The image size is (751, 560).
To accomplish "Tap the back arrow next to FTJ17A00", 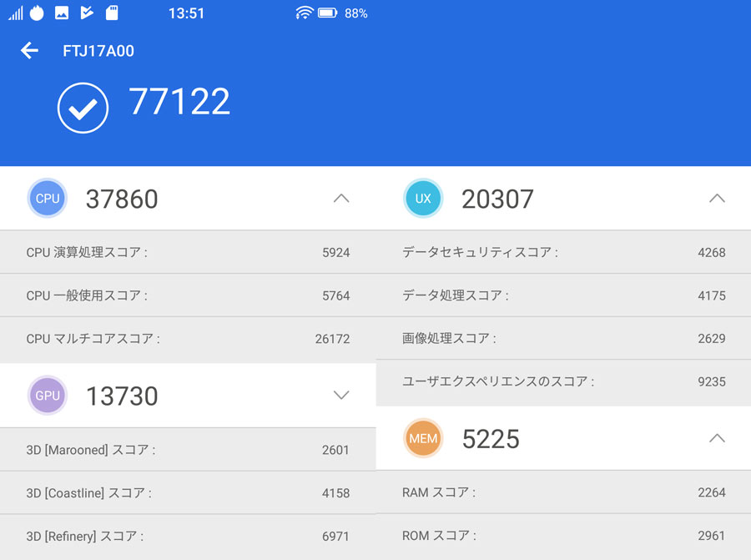I will (29, 50).
